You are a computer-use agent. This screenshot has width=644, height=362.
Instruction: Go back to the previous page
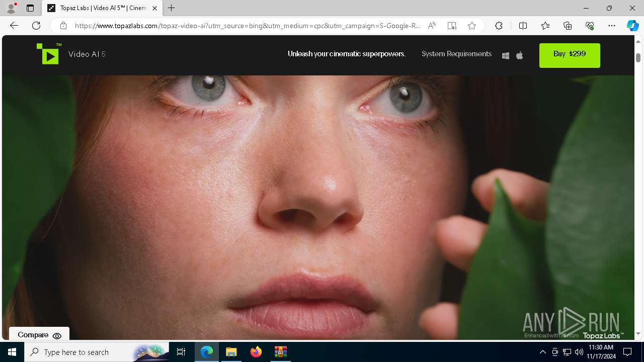coord(14,26)
